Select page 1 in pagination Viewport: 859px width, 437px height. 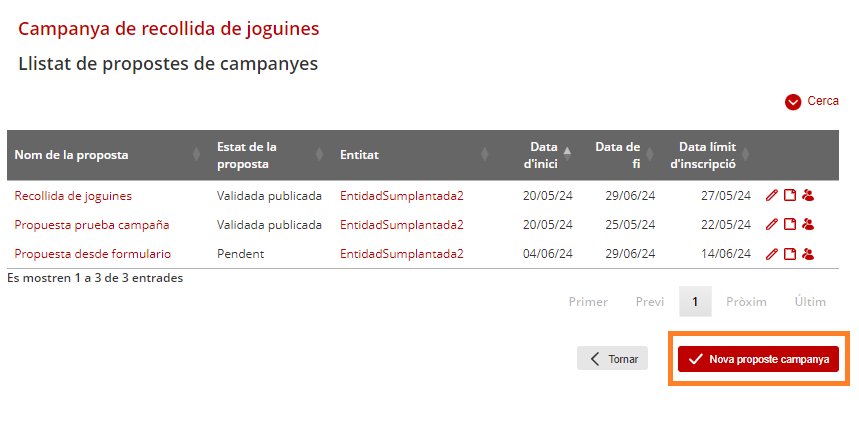[695, 302]
